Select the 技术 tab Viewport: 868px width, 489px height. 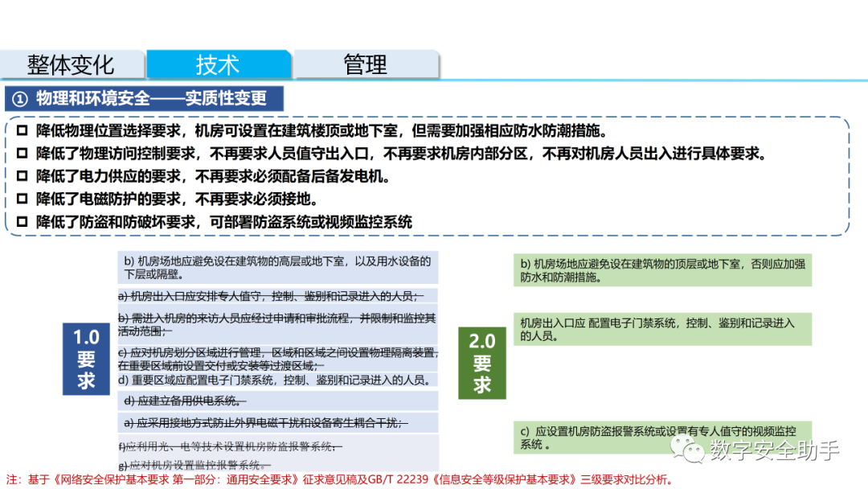click(218, 64)
